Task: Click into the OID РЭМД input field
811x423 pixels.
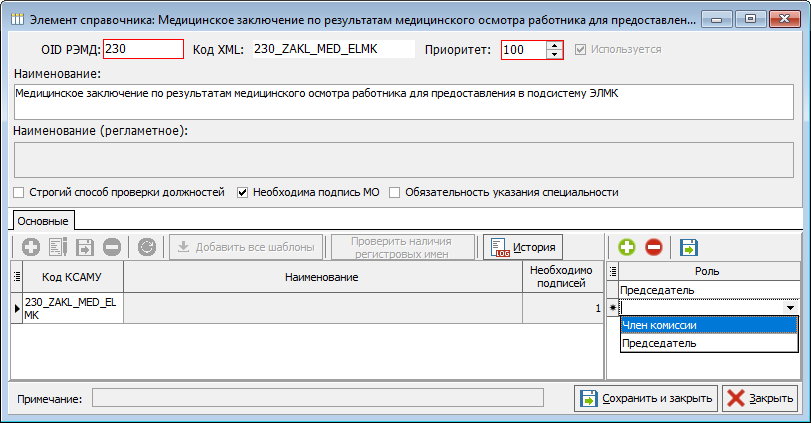Action: 143,49
